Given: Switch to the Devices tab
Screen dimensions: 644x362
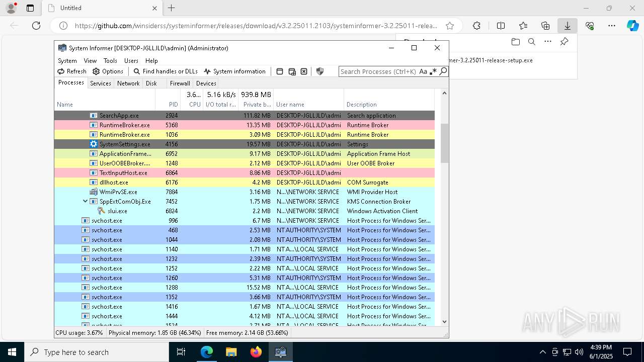Looking at the screenshot, I should pyautogui.click(x=206, y=83).
